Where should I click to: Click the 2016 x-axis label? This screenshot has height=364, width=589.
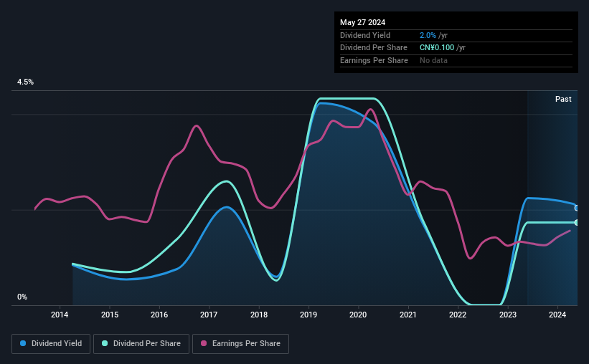tap(159, 315)
